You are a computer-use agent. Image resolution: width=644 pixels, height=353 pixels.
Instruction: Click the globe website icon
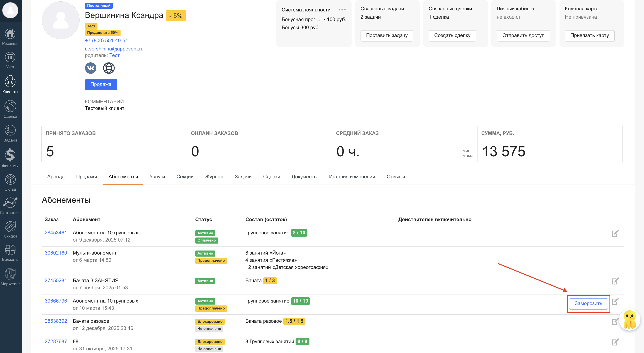(109, 68)
